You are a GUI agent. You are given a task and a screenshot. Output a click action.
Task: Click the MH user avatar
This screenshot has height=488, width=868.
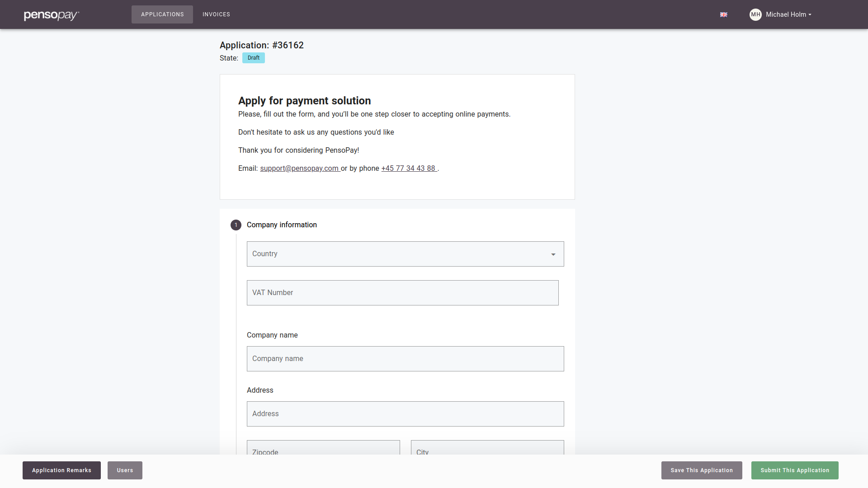[755, 14]
